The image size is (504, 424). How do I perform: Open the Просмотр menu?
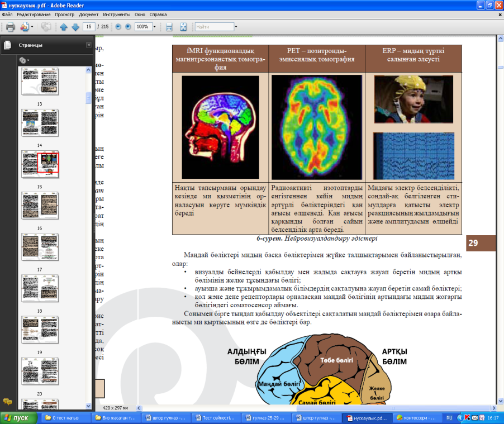64,15
